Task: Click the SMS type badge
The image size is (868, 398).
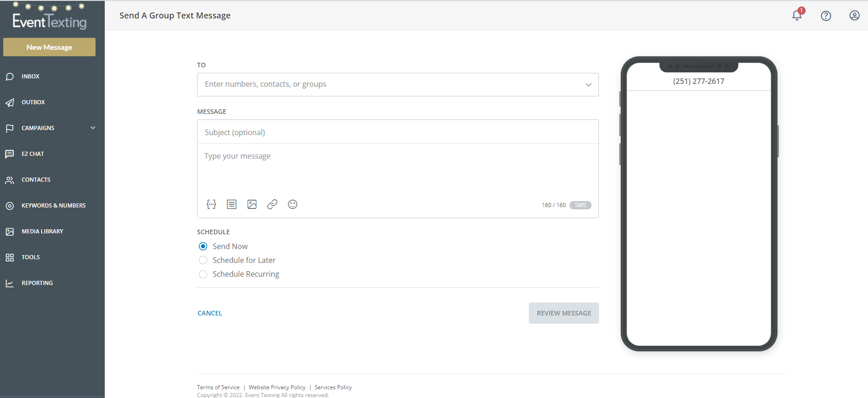Action: point(581,205)
